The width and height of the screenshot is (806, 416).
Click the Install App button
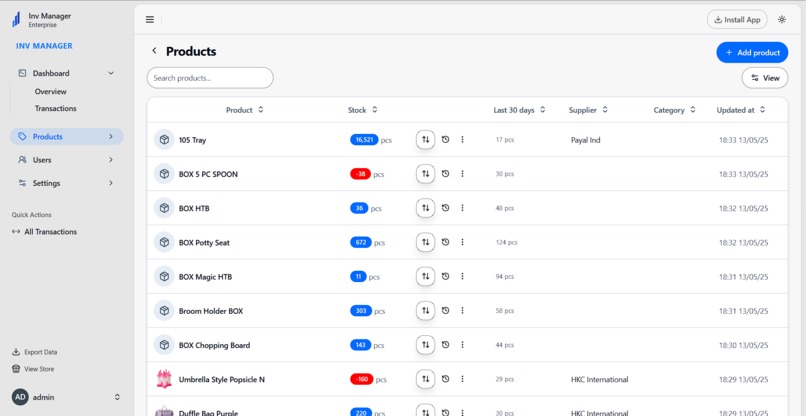[x=737, y=20]
